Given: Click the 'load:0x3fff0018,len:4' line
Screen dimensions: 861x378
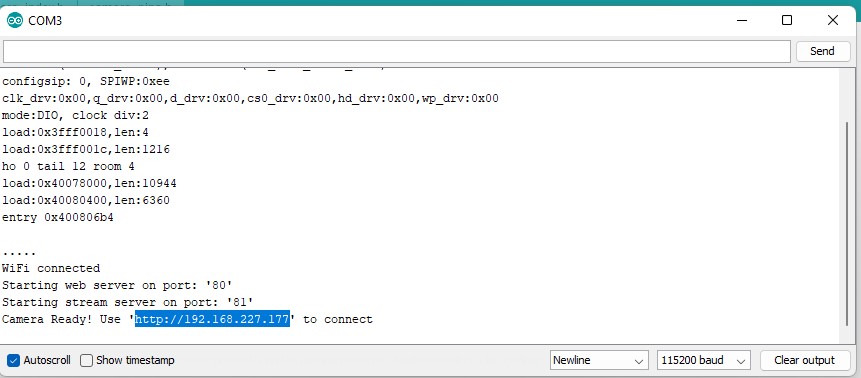Looking at the screenshot, I should [75, 132].
